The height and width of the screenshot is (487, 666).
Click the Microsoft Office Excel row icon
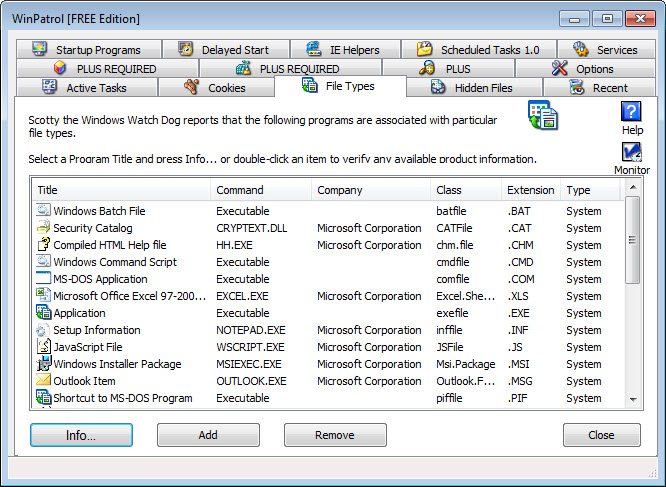[43, 295]
